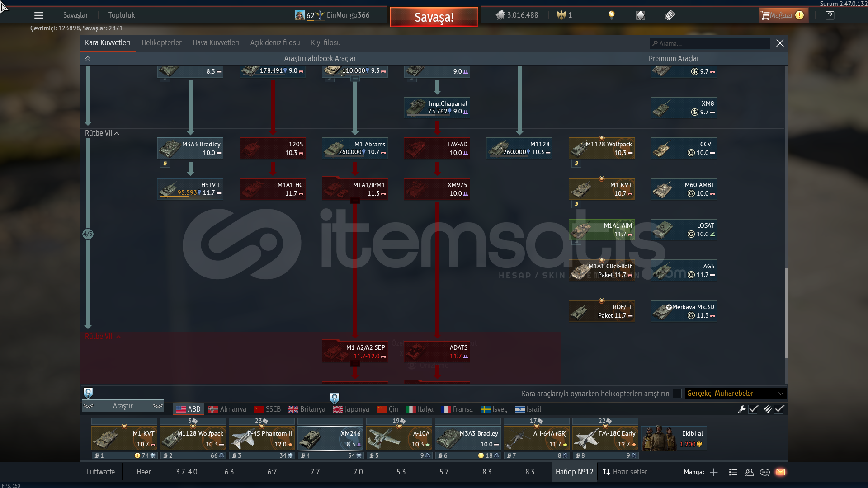Open the diamond-shaped icon in top bar

641,15
